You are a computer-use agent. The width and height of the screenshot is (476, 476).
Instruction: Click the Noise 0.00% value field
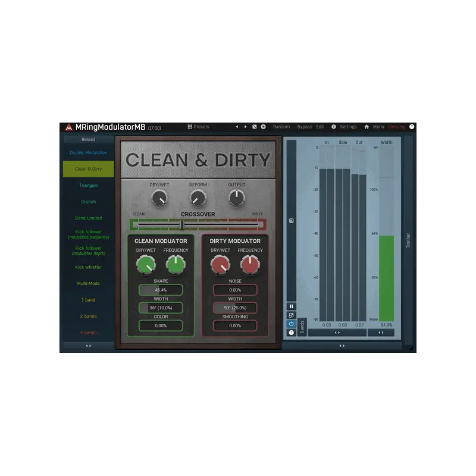pos(235,290)
